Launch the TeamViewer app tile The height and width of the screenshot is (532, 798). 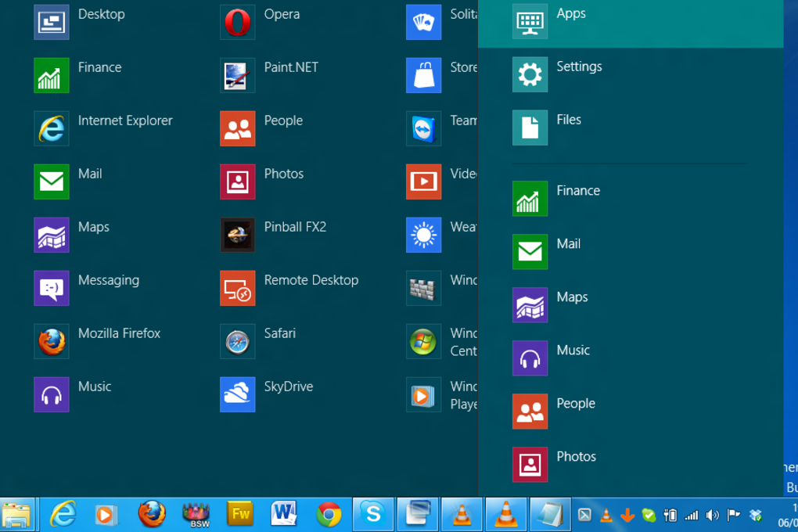pyautogui.click(x=423, y=128)
